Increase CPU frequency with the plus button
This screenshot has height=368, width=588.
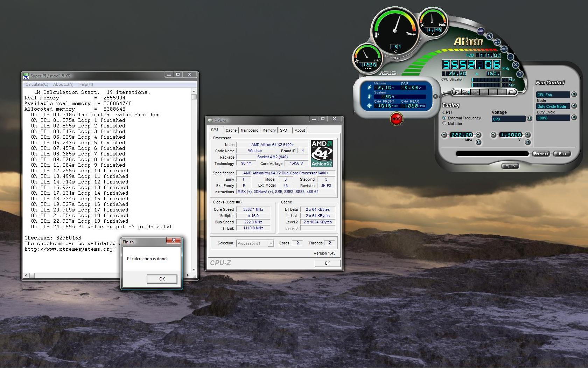478,135
